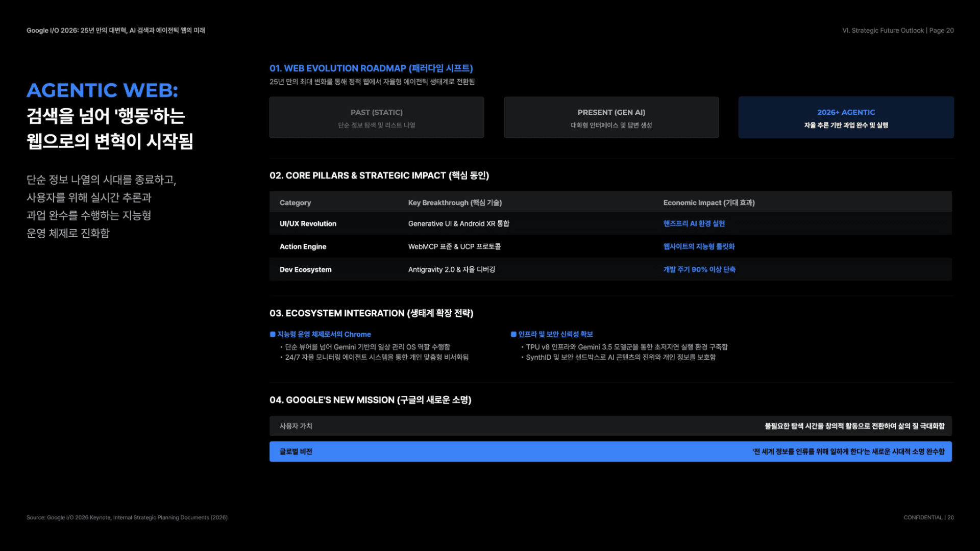This screenshot has height=551, width=980.
Task: Select the 2026+ AGENTIC roadmap card
Action: pyautogui.click(x=846, y=117)
